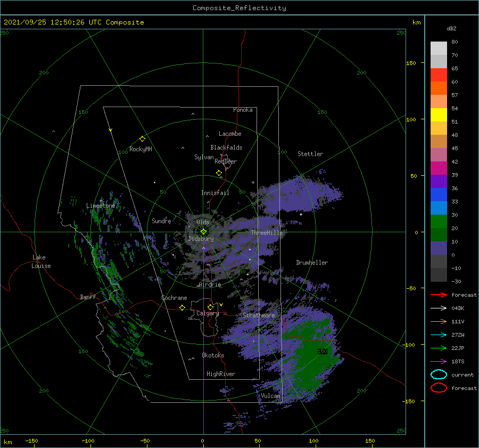Click the red forecast arrow in legend
The image size is (479, 448).
[x=439, y=295]
